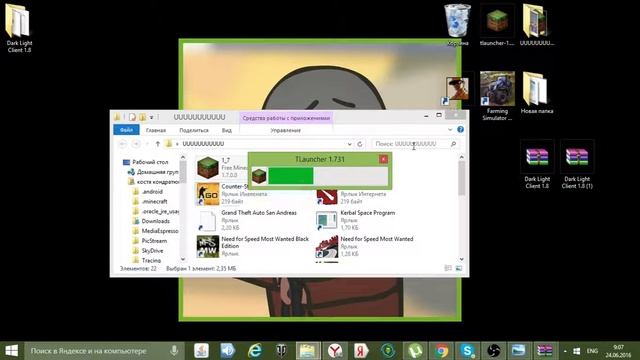The width and height of the screenshot is (640, 360).
Task: Switch to the Поделиться ribbon tab
Action: click(194, 130)
